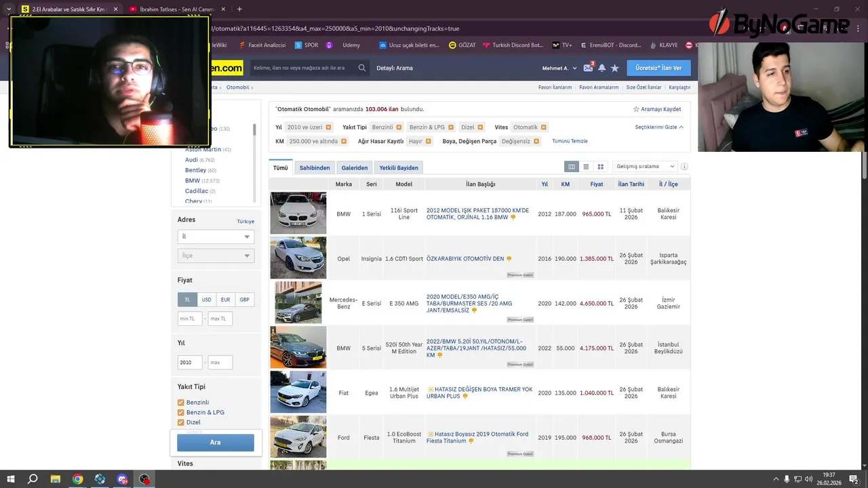This screenshot has height=488, width=868.
Task: Remove the 'Hayır' ağır hasar filter chip
Action: [429, 142]
